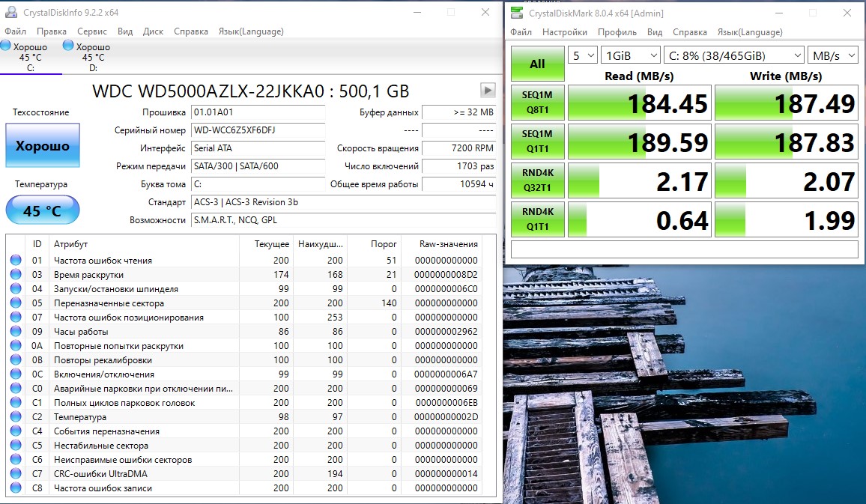The image size is (866, 504).
Task: Click the Raw-значения column header
Action: coord(441,244)
